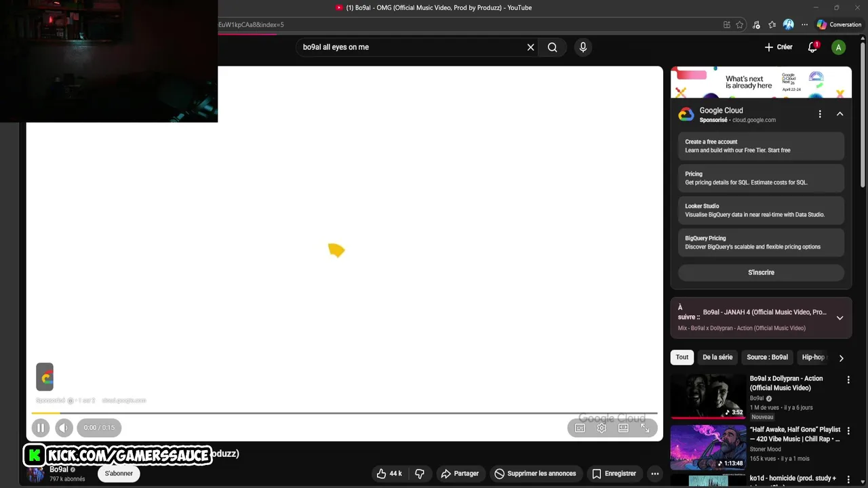Open Edge media control music icon
This screenshot has height=488, width=868.
(756, 24)
